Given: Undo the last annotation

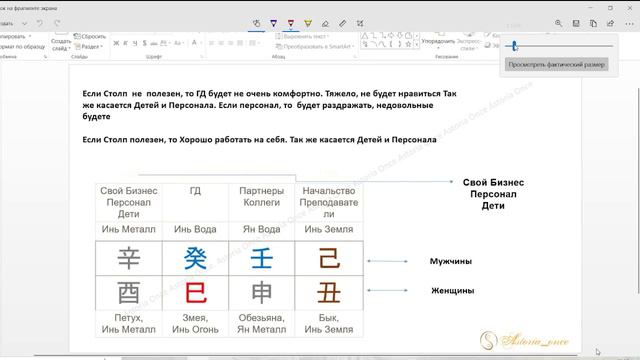Looking at the screenshot, I should (40, 24).
